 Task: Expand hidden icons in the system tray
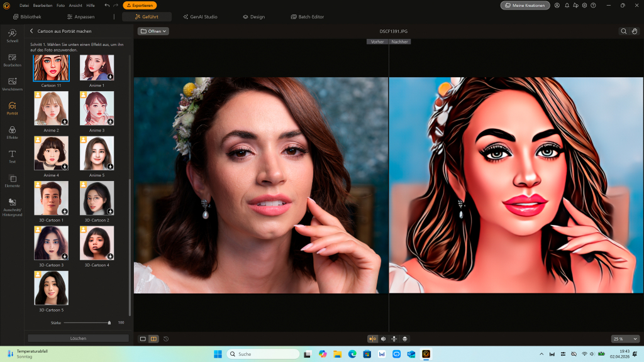pos(541,353)
